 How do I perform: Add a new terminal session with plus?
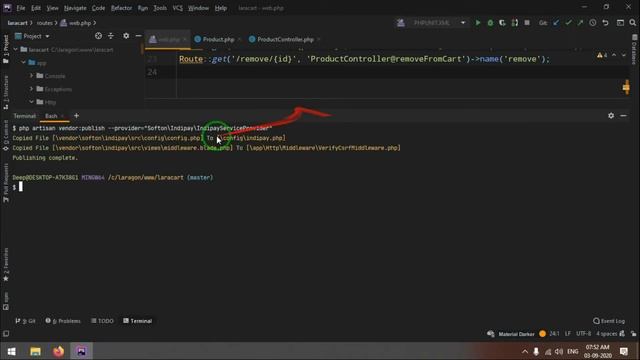pyautogui.click(x=76, y=116)
